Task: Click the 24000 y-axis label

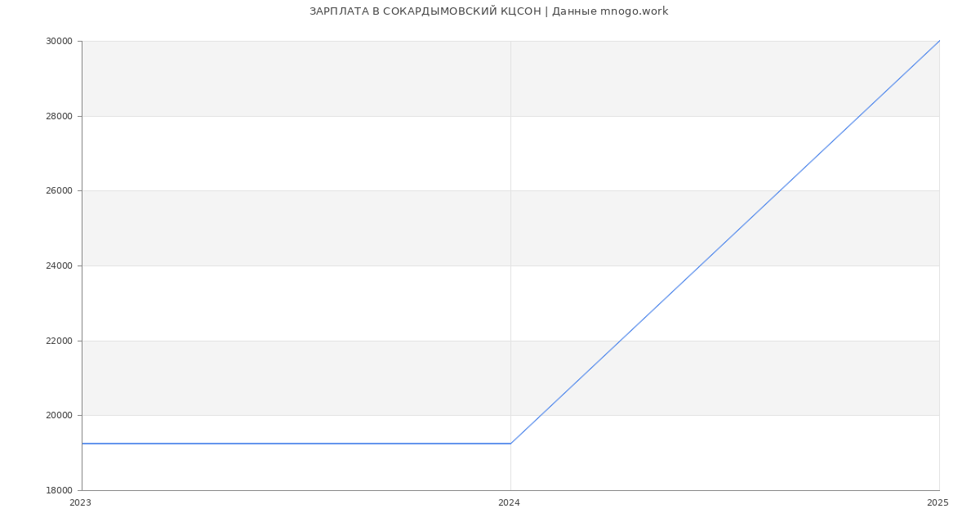Action: (x=59, y=265)
